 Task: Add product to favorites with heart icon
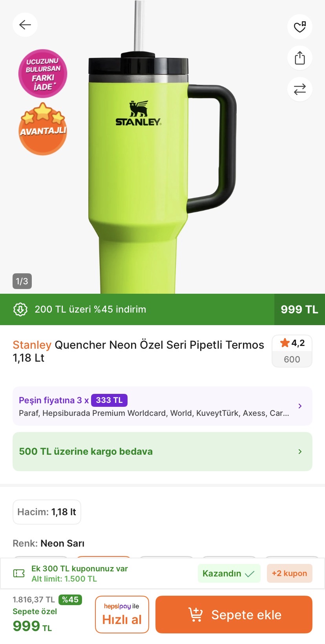click(300, 27)
